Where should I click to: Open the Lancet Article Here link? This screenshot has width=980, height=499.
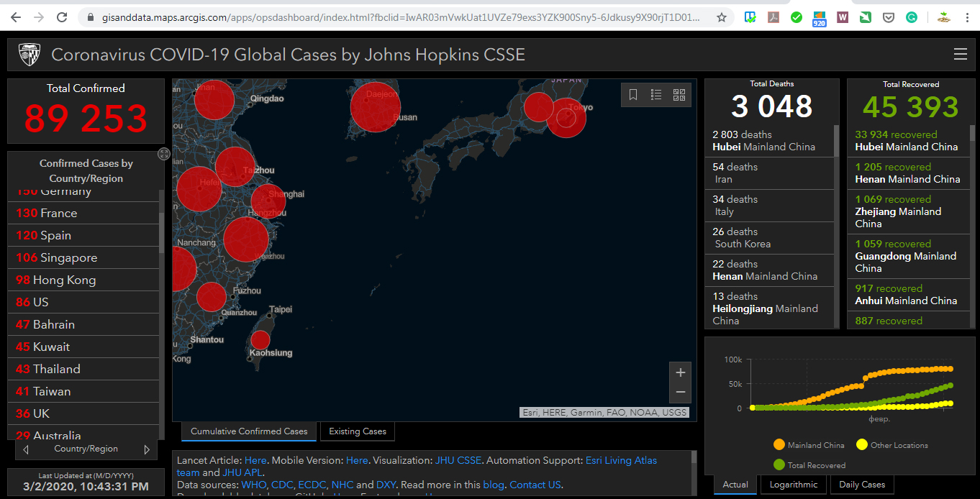tap(255, 460)
